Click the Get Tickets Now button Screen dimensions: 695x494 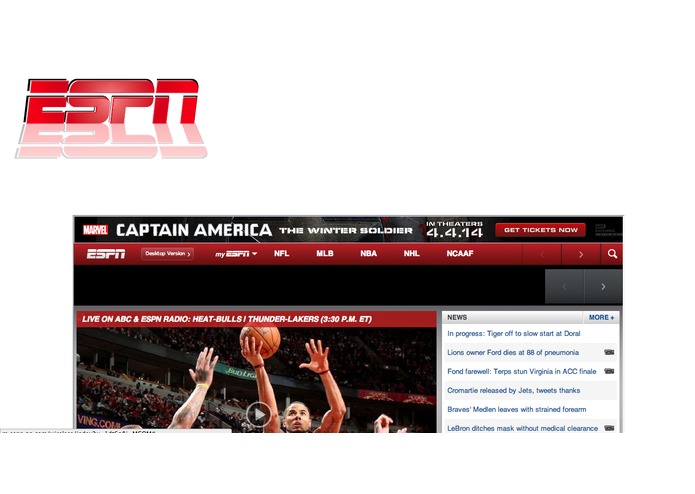(540, 230)
